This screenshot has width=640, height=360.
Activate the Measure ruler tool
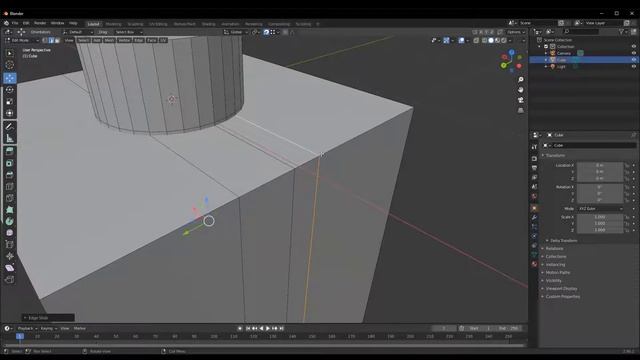tap(9, 138)
